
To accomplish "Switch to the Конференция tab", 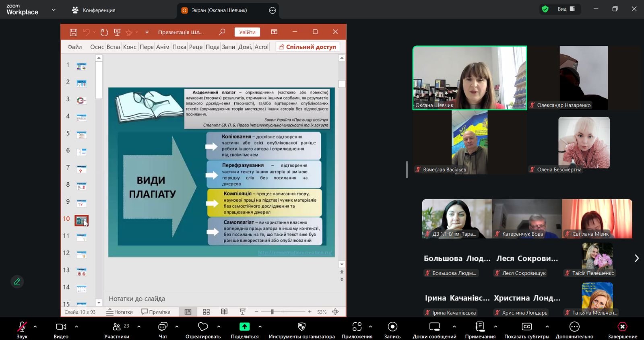I will click(94, 10).
